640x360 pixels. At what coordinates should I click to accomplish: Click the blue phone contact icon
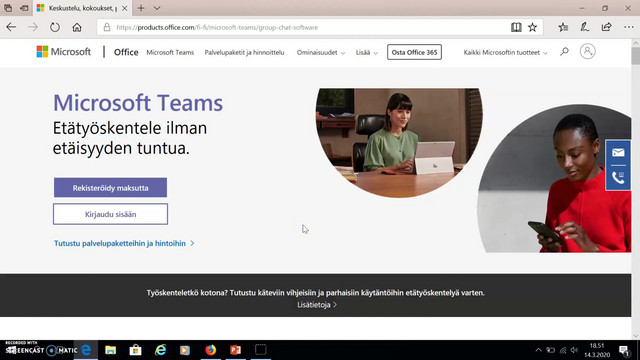(618, 178)
